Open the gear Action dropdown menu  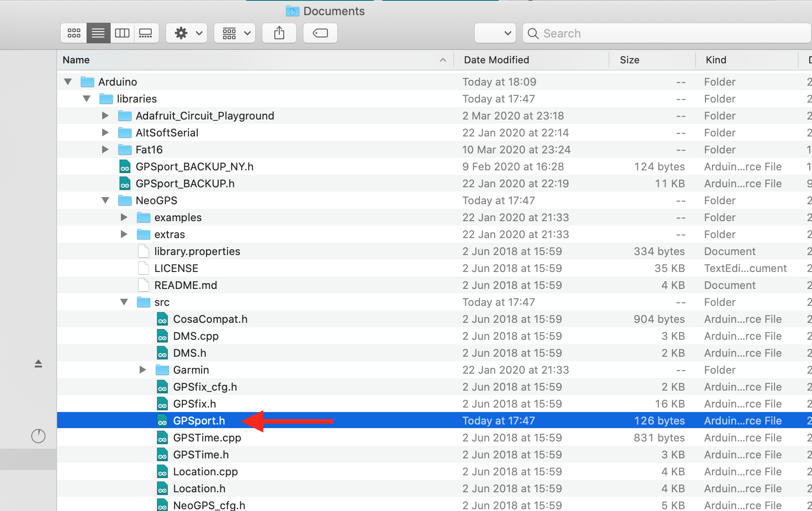[x=186, y=33]
